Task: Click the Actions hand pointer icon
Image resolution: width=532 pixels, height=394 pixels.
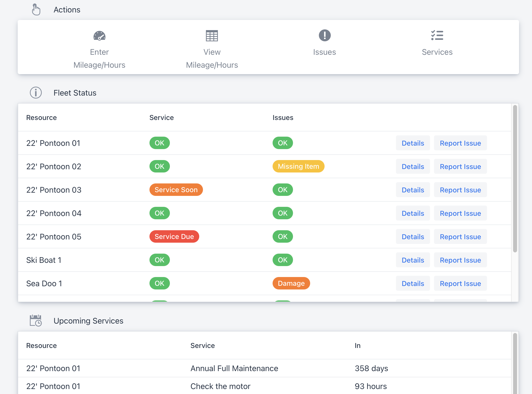Action: click(36, 10)
